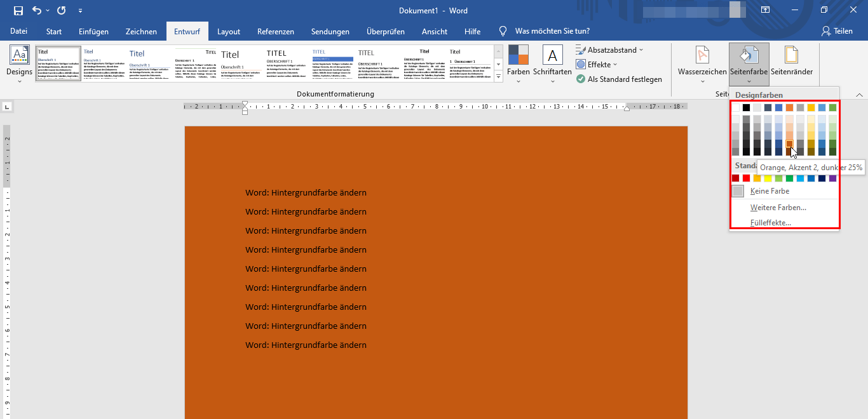The width and height of the screenshot is (868, 419).
Task: Choose the style set with the centered bold Titel
Action: point(424,63)
